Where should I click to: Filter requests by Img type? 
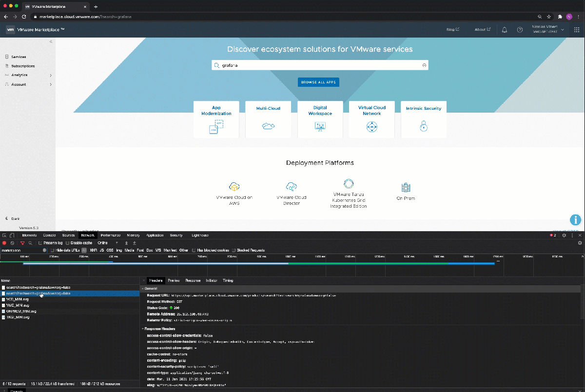(x=119, y=250)
